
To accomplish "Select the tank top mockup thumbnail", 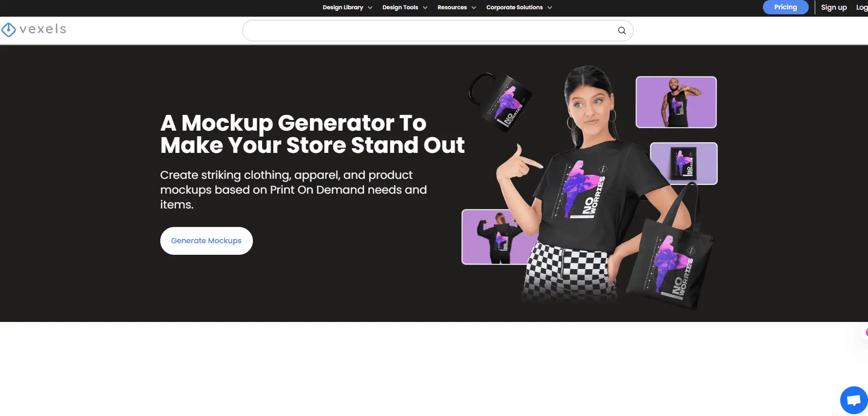I will (x=676, y=102).
